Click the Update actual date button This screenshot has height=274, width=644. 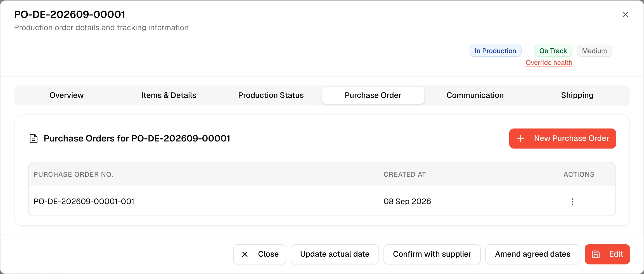click(335, 254)
